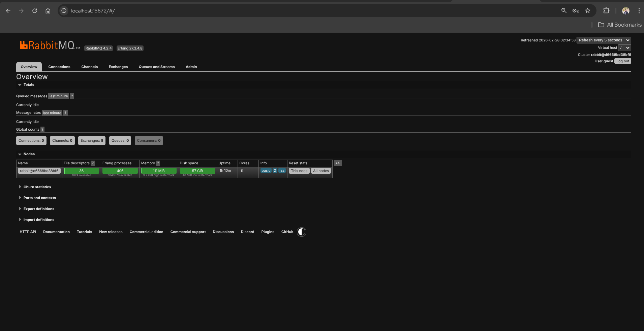644x331 pixels.
Task: Open the Exchanges tab
Action: (118, 67)
